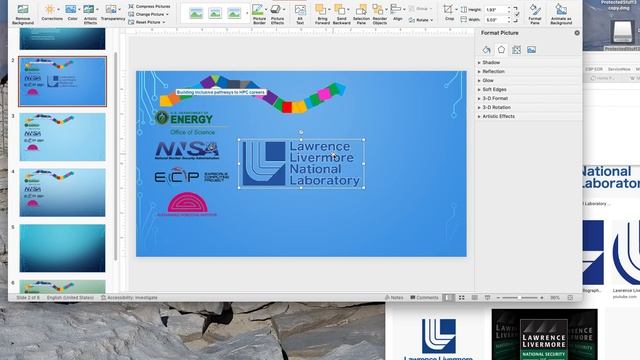Switch to Effects tab in Format Picture

(x=501, y=50)
